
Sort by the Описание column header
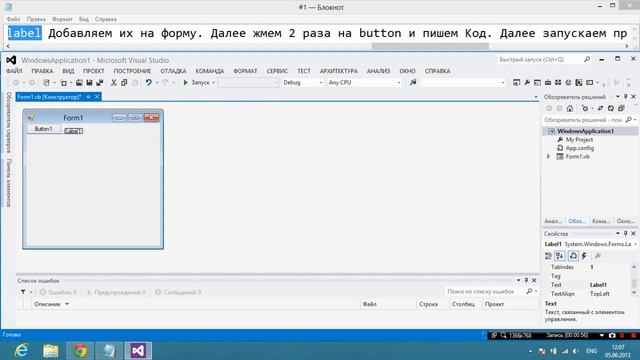click(47, 304)
